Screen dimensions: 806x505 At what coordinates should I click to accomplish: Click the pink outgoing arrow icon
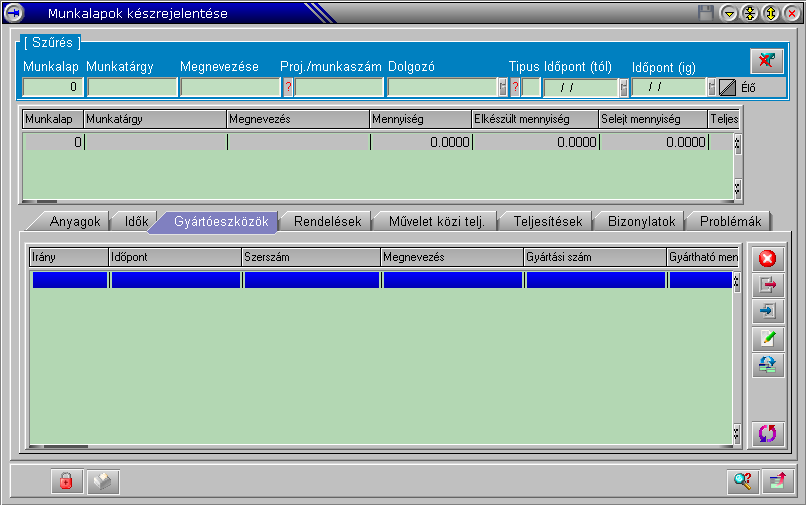(x=767, y=285)
